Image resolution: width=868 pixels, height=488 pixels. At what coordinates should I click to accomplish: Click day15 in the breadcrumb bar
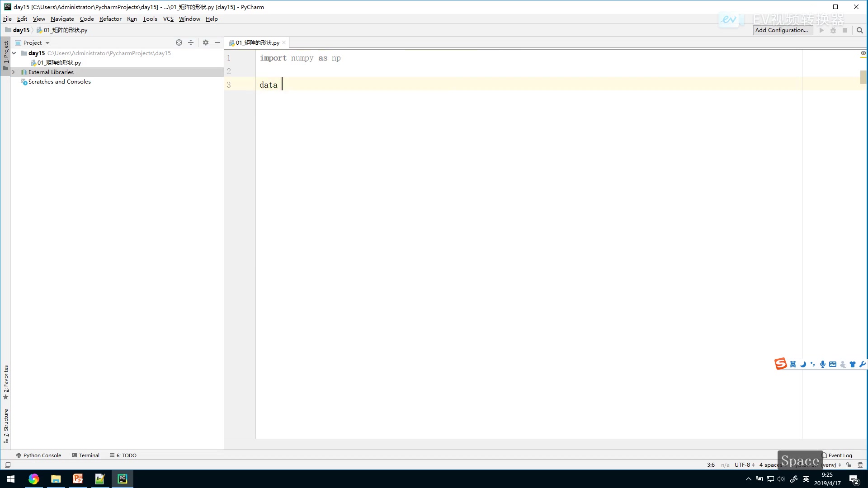17,30
